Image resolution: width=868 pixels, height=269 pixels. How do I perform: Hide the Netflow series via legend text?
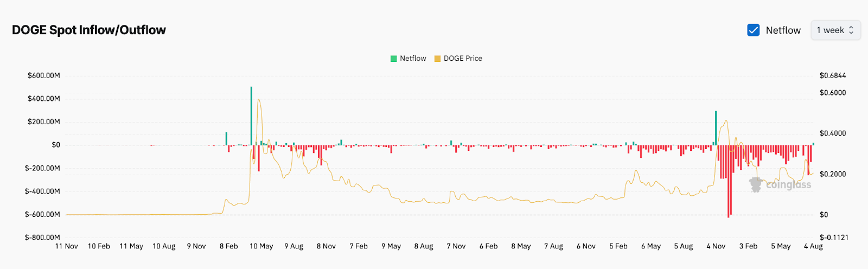413,59
